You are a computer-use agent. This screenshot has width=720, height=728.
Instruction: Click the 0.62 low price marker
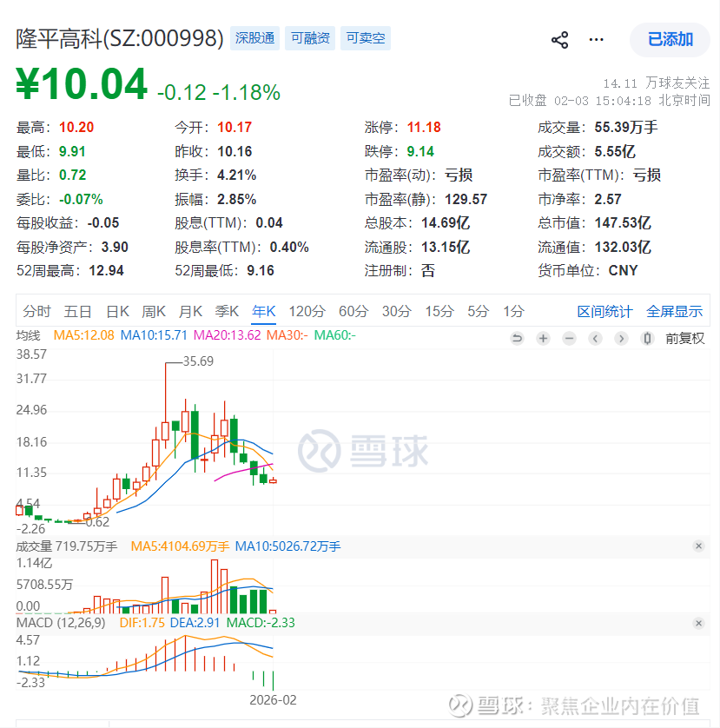[x=97, y=522]
